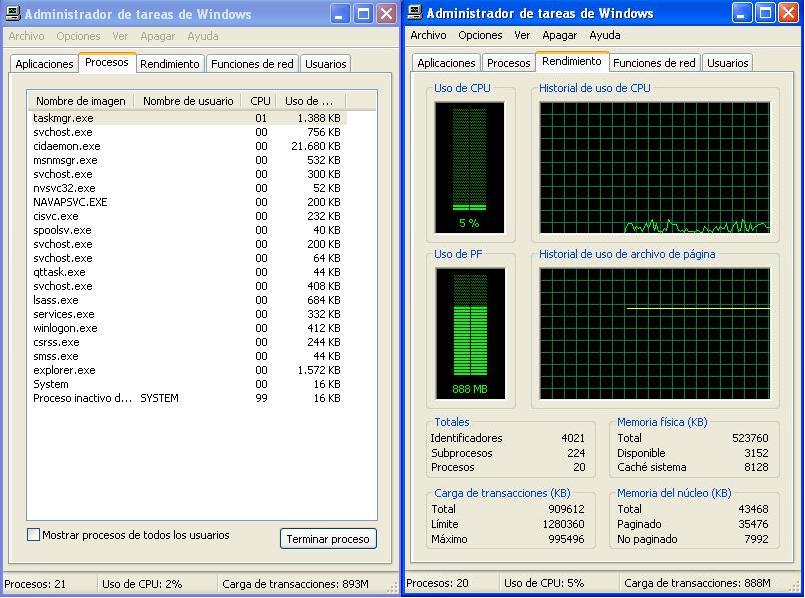The width and height of the screenshot is (805, 598).
Task: Click the 'Uso de CPU' 5 % meter
Action: [x=469, y=167]
